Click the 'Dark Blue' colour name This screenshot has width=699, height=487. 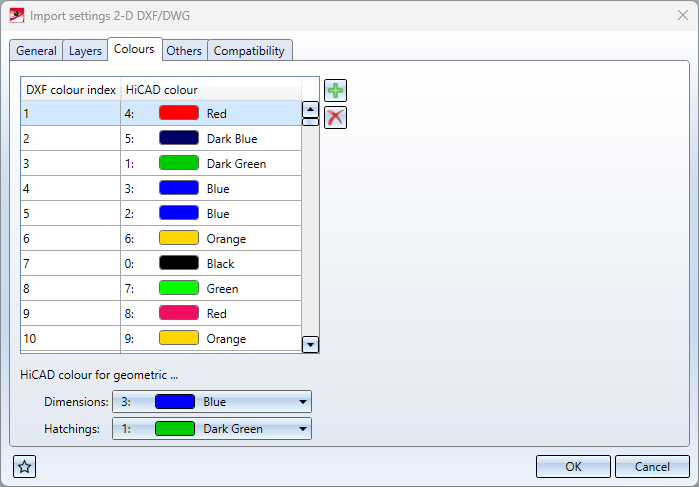pyautogui.click(x=232, y=139)
